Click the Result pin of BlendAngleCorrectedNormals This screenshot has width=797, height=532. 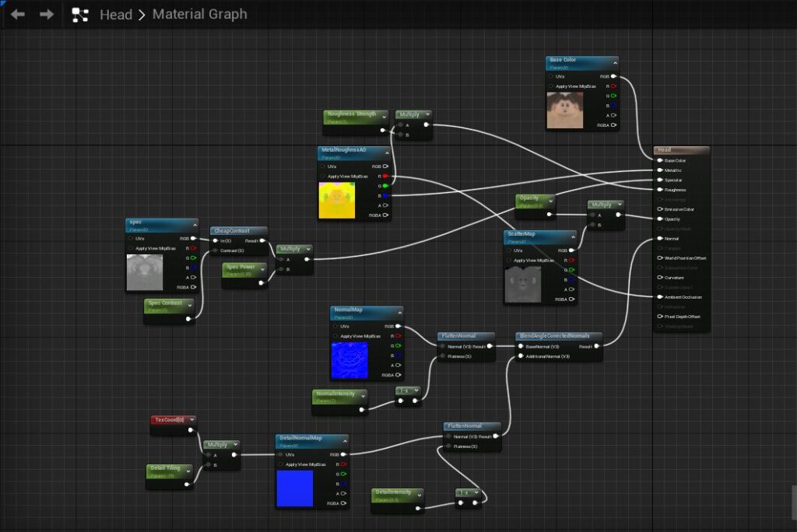595,346
